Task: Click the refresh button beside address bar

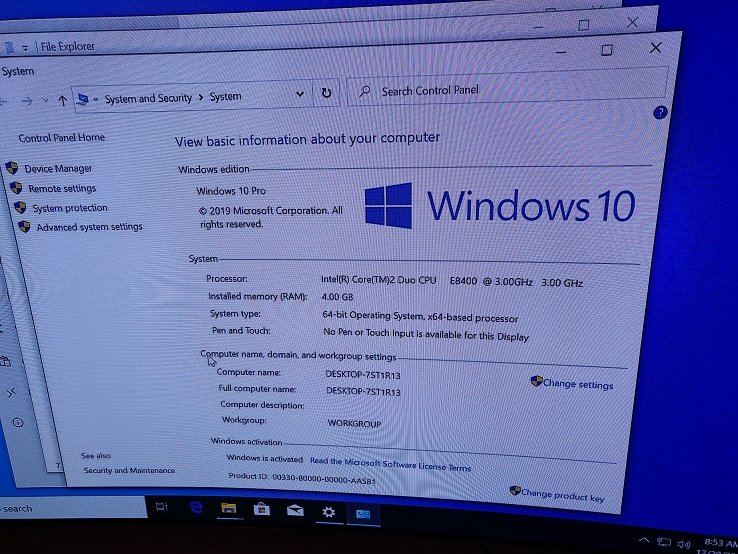Action: click(326, 93)
